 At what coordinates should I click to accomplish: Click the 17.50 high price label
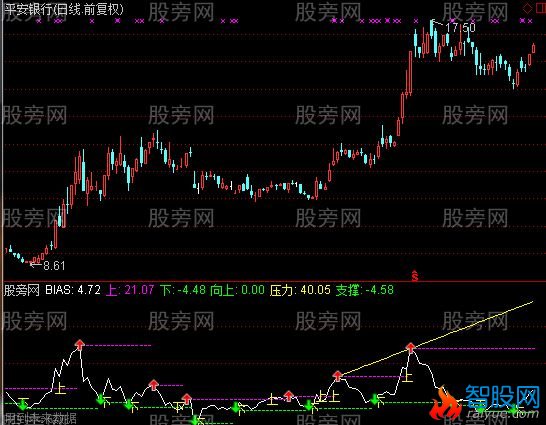pyautogui.click(x=460, y=27)
